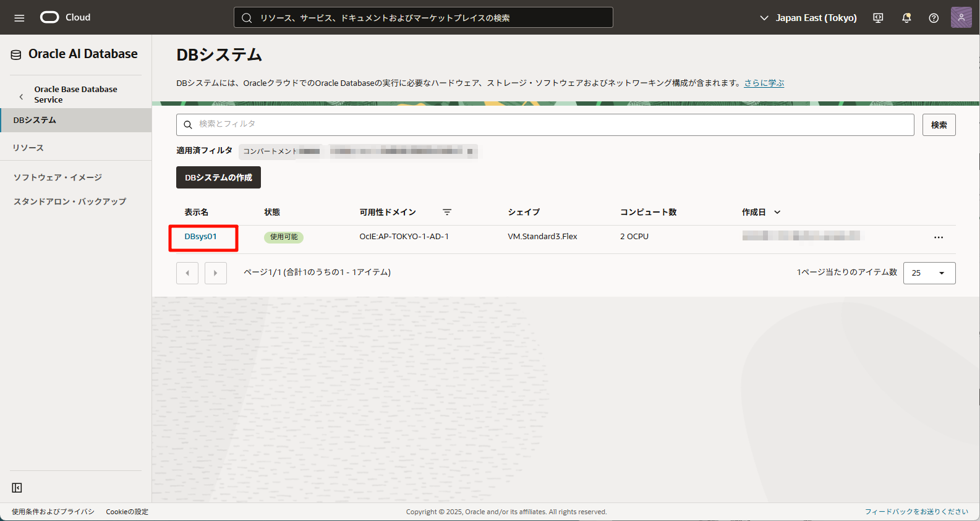Click the ページ1/1 pagination summary text
This screenshot has height=521, width=980.
click(317, 273)
